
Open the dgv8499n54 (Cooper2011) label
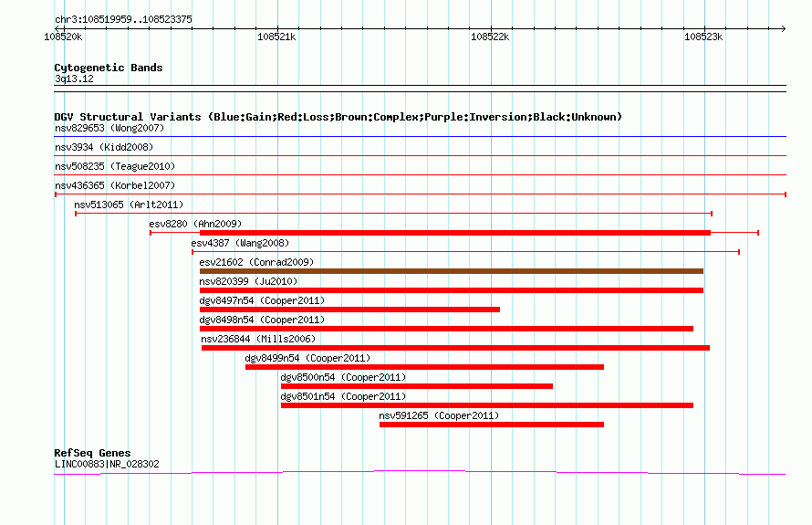click(x=307, y=358)
